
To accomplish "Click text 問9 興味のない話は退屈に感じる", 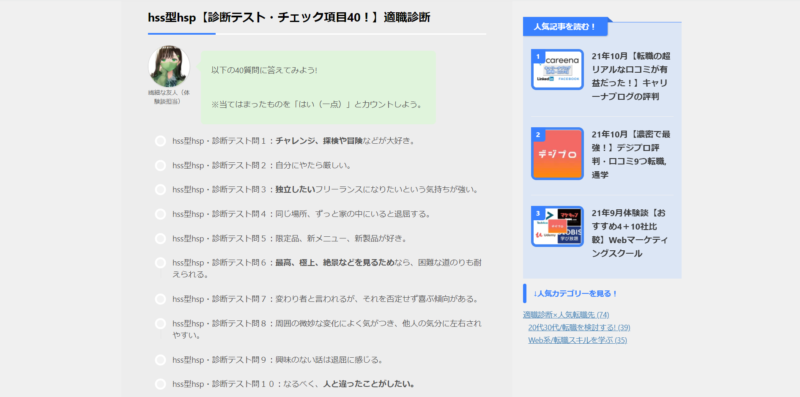I will pyautogui.click(x=278, y=360).
